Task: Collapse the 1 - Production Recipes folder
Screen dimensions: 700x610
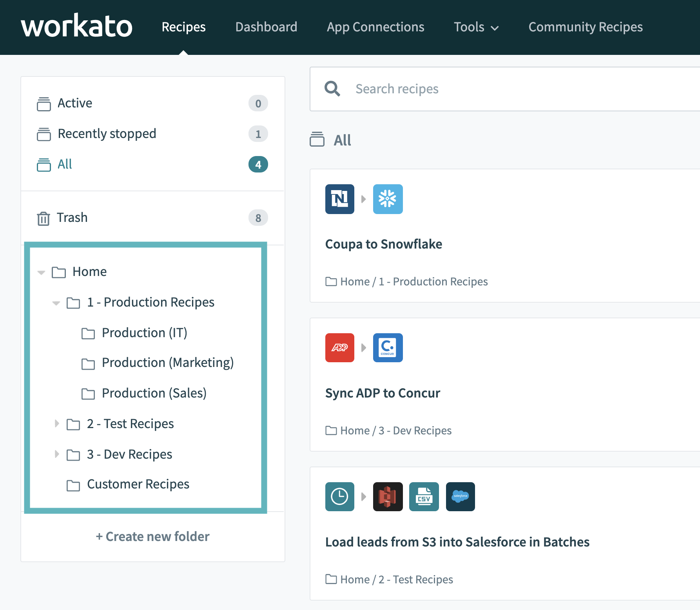Action: pos(56,303)
